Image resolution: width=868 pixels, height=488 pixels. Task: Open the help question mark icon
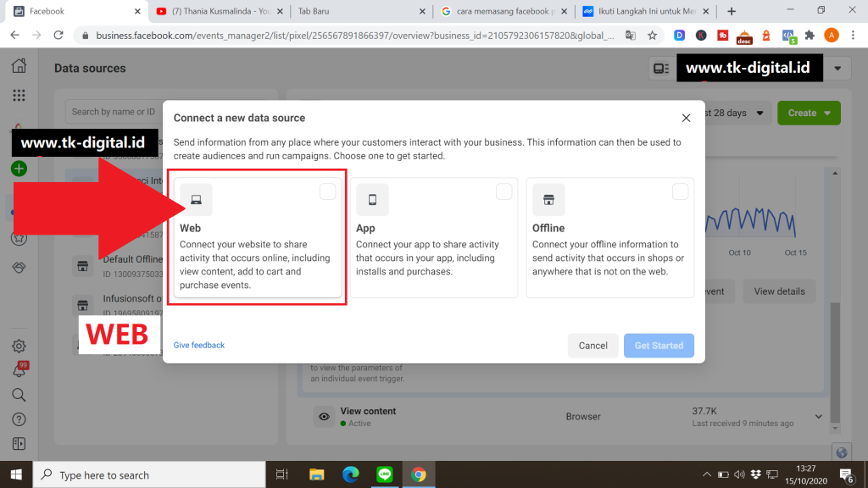point(19,419)
